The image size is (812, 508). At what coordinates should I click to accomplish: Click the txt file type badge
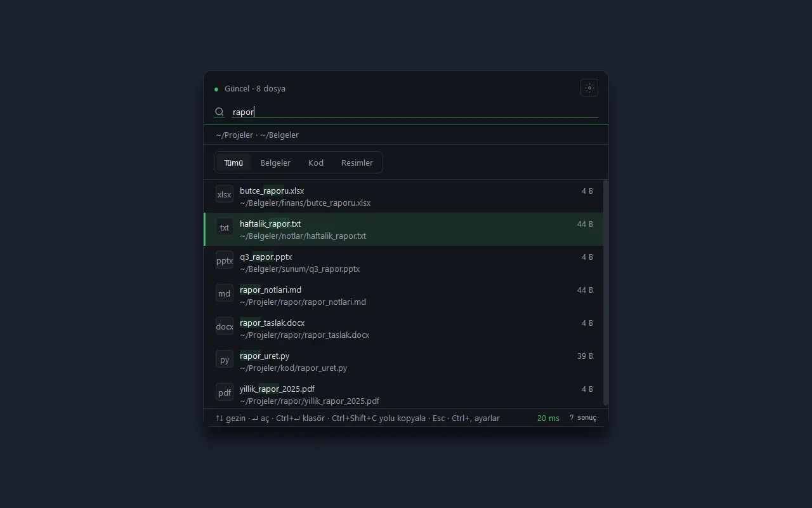225,227
